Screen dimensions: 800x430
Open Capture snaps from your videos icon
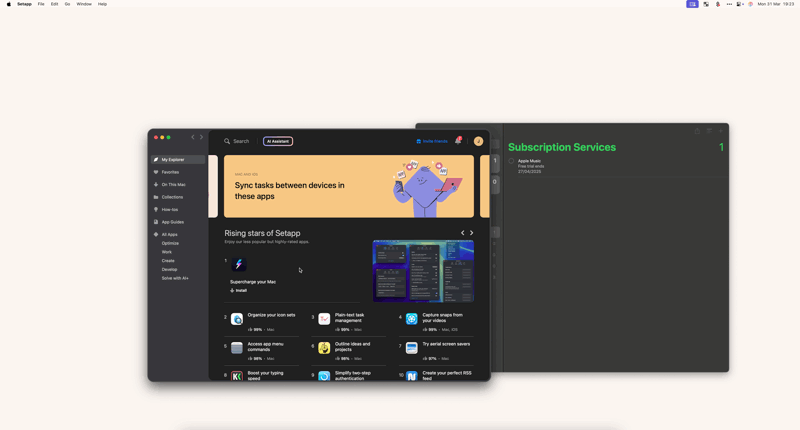[x=412, y=319]
